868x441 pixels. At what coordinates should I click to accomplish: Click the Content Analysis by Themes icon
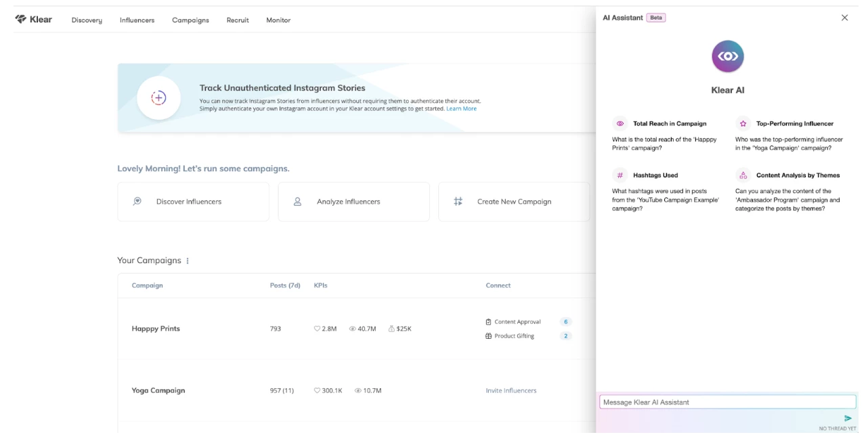pyautogui.click(x=743, y=175)
